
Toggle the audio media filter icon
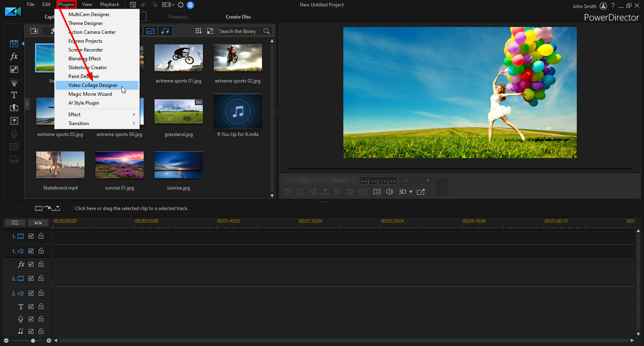(165, 31)
